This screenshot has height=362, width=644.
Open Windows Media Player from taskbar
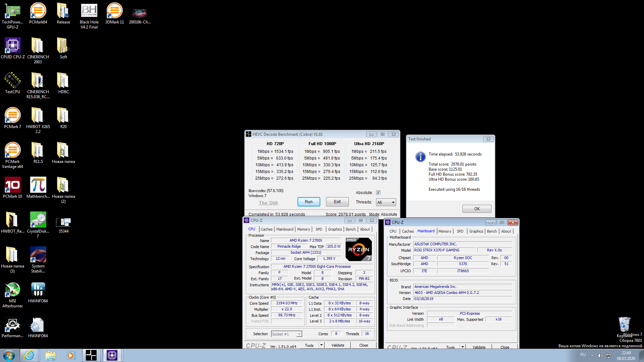(70, 355)
